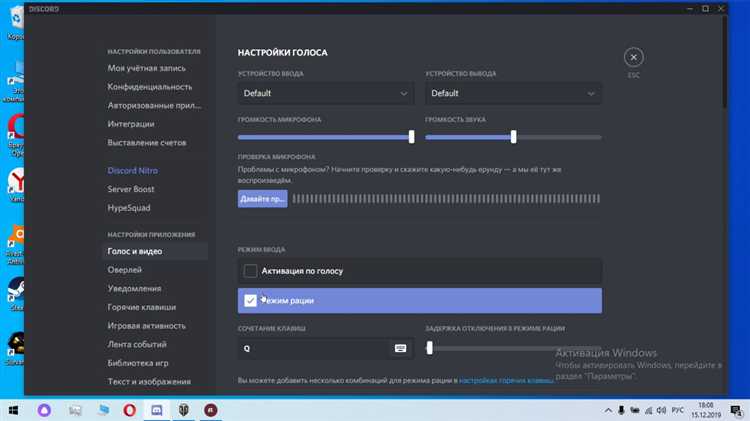750x421 pixels.
Task: Select 'Голос и видео' in sidebar
Action: [x=155, y=251]
